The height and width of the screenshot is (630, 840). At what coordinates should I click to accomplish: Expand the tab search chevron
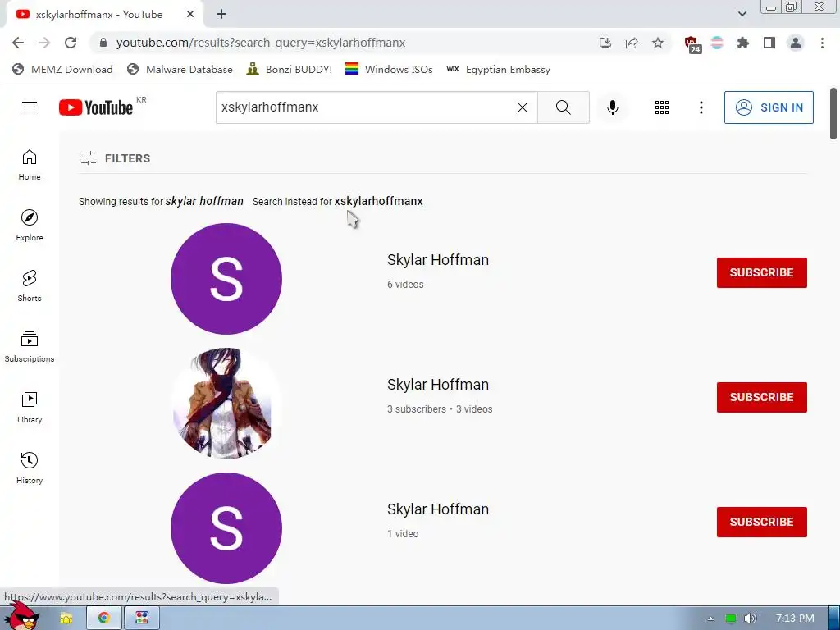(x=742, y=14)
